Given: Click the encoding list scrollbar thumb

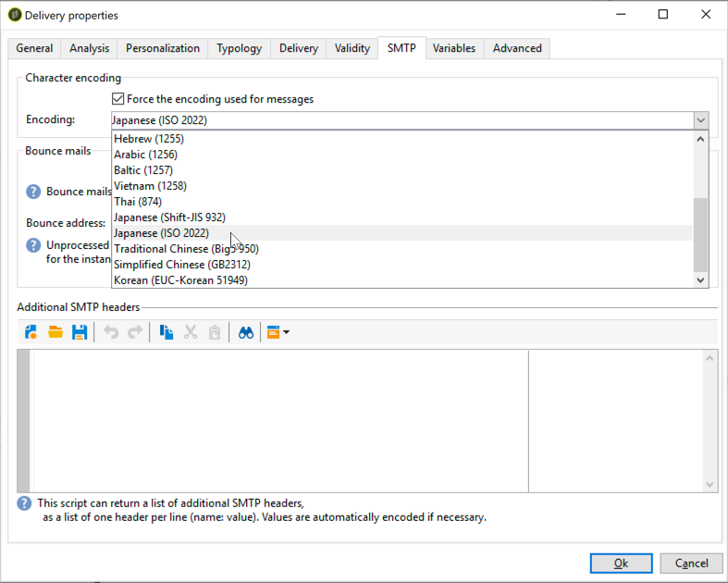Looking at the screenshot, I should (x=700, y=235).
